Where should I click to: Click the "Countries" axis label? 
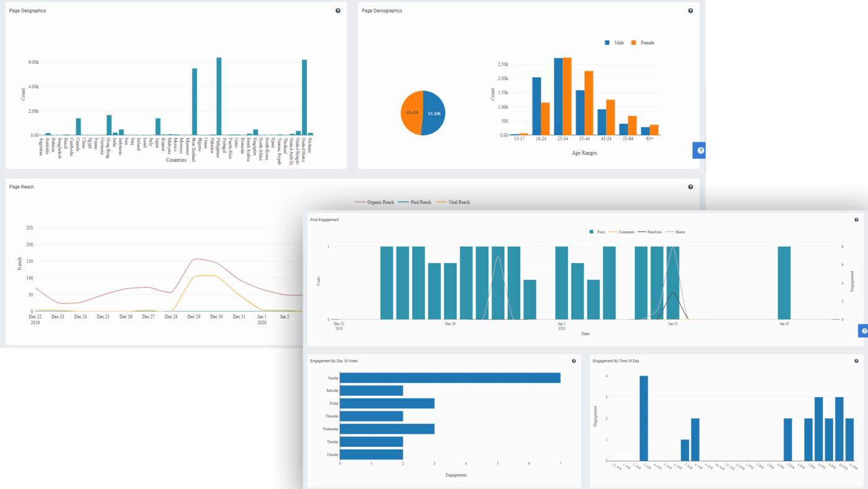(177, 160)
